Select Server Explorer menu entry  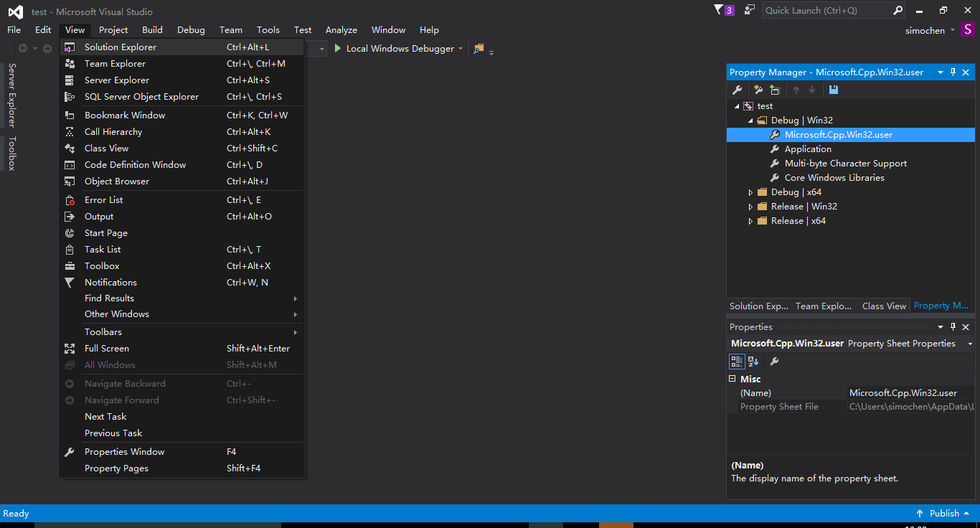tap(182, 80)
